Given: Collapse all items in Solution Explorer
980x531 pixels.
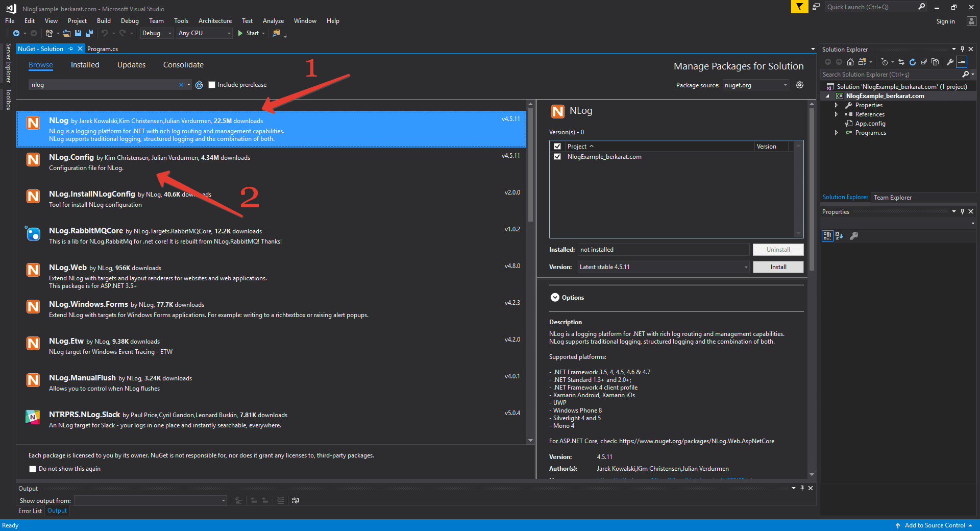Looking at the screenshot, I should [924, 62].
